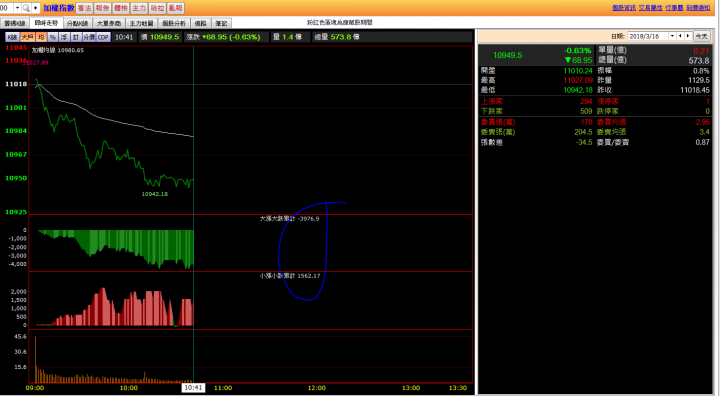
Task: Toggle the K線 chart option
Action: click(x=12, y=37)
